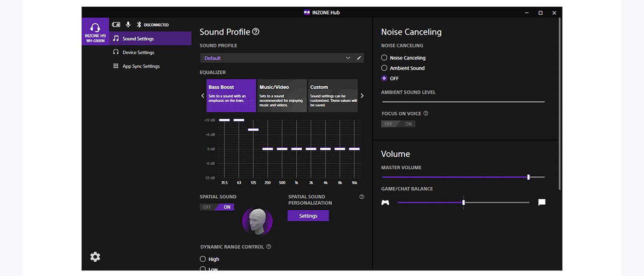Click the chat bubble balance icon
Viewport: 644px width, 276px height.
pos(542,202)
